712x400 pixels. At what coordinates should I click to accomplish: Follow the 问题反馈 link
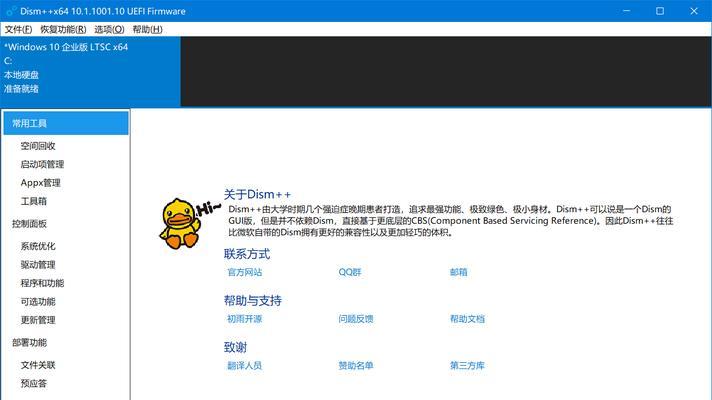tap(356, 319)
